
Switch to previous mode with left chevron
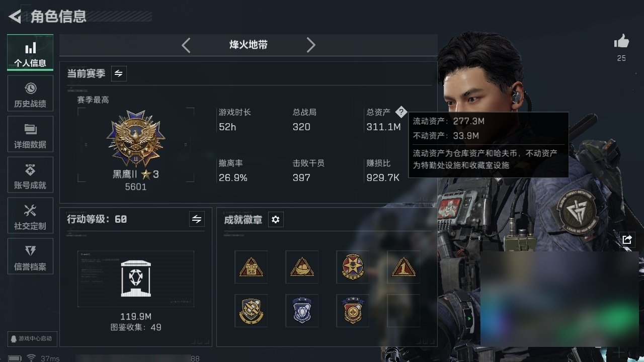186,45
